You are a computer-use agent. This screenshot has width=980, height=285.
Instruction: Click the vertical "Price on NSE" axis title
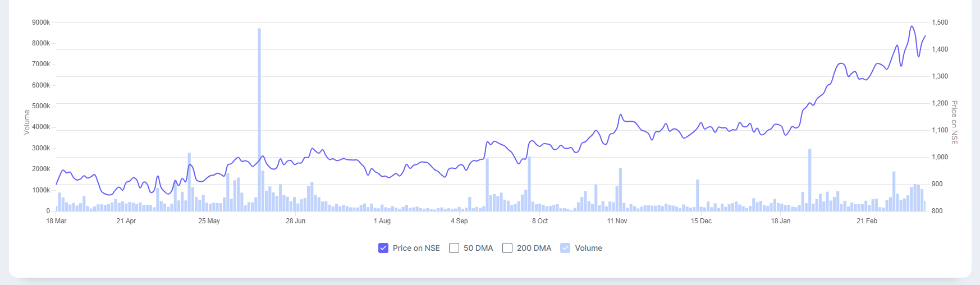(954, 122)
